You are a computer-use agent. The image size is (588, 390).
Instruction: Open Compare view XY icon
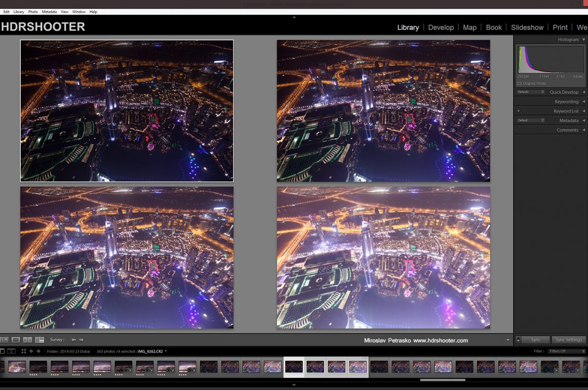point(27,340)
